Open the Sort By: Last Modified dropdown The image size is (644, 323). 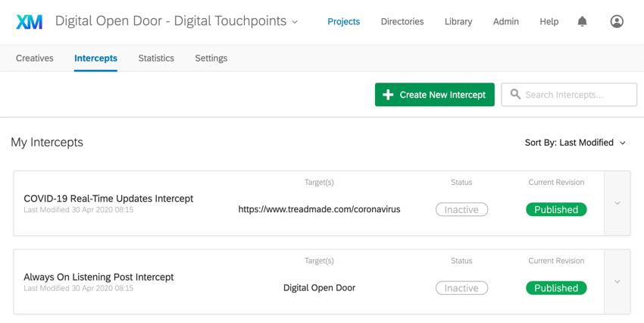(575, 143)
